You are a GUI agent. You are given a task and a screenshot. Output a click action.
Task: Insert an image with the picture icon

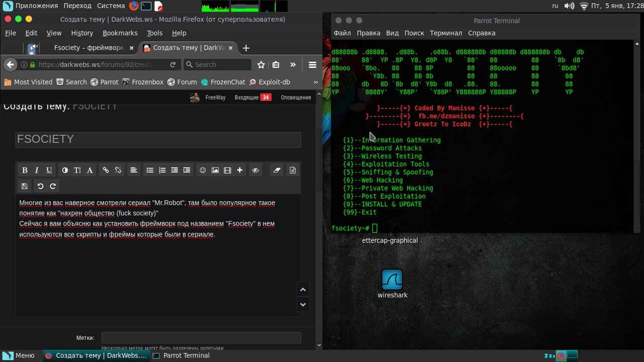pos(215,170)
